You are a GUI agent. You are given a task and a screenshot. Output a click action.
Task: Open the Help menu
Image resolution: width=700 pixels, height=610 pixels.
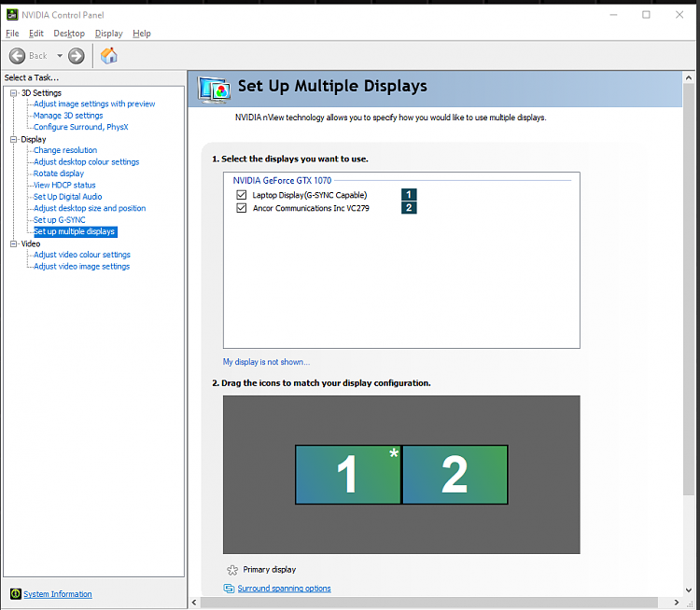(x=142, y=34)
